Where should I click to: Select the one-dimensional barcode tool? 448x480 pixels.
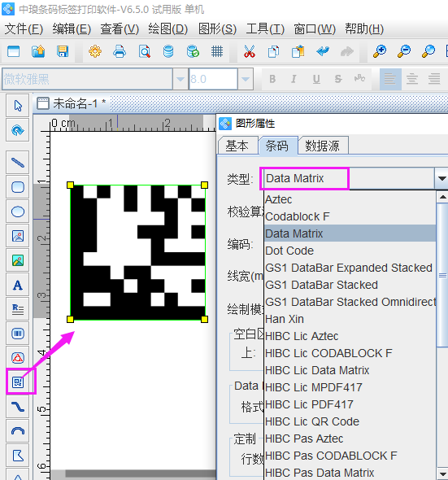18,334
